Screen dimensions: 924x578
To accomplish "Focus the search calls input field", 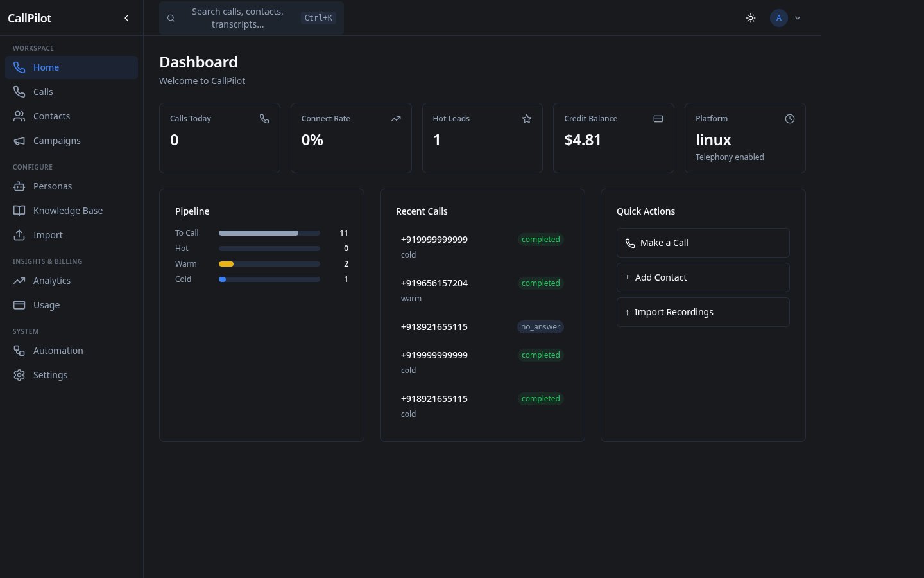I will [252, 18].
